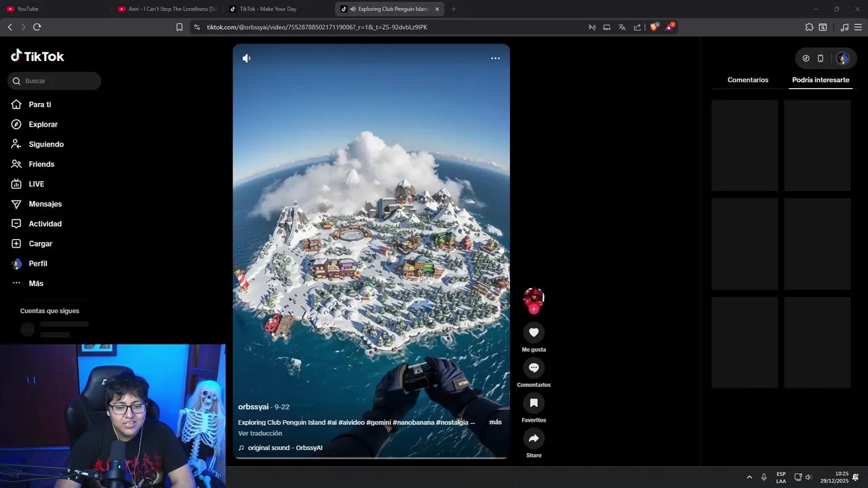Switch to the YouTube browser tab

pyautogui.click(x=54, y=9)
